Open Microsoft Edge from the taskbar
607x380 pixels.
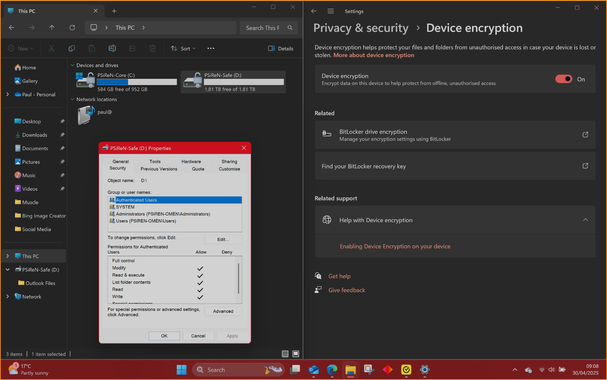[x=332, y=370]
